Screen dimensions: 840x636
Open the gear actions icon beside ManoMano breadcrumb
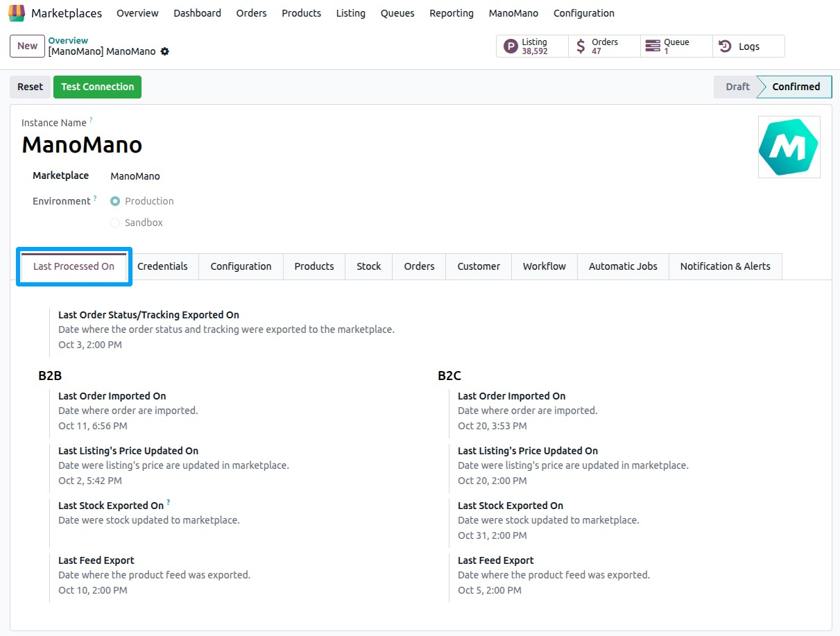click(164, 51)
